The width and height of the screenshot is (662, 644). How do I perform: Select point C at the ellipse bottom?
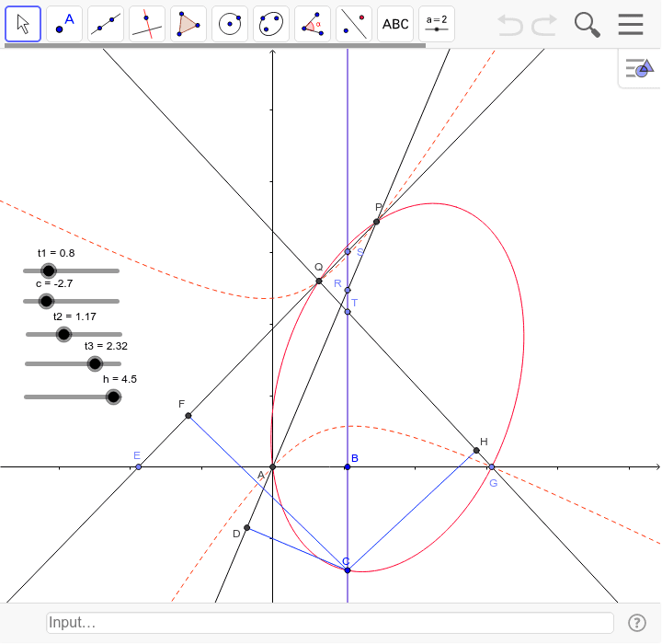(348, 570)
